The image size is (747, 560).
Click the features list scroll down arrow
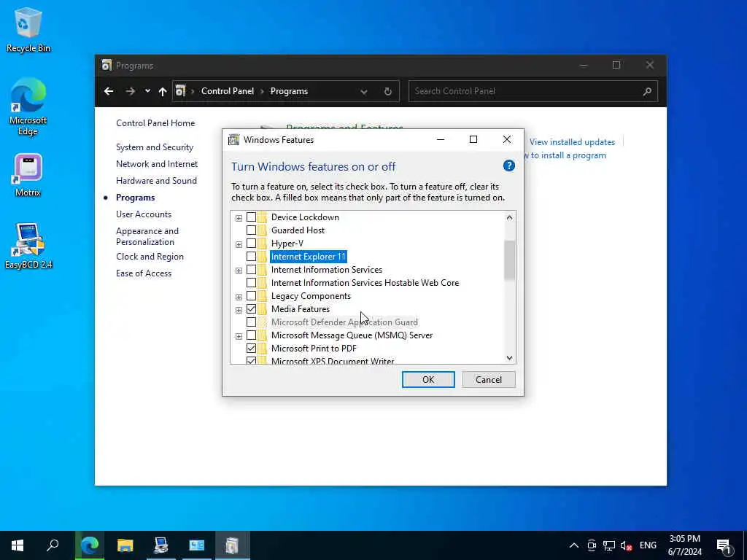pos(509,357)
